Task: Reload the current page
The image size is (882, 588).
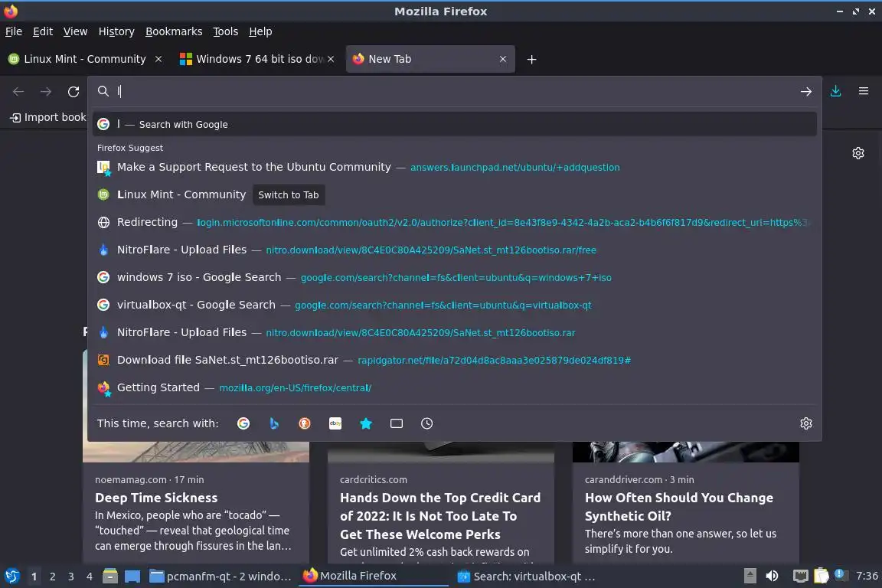Action: (73, 92)
